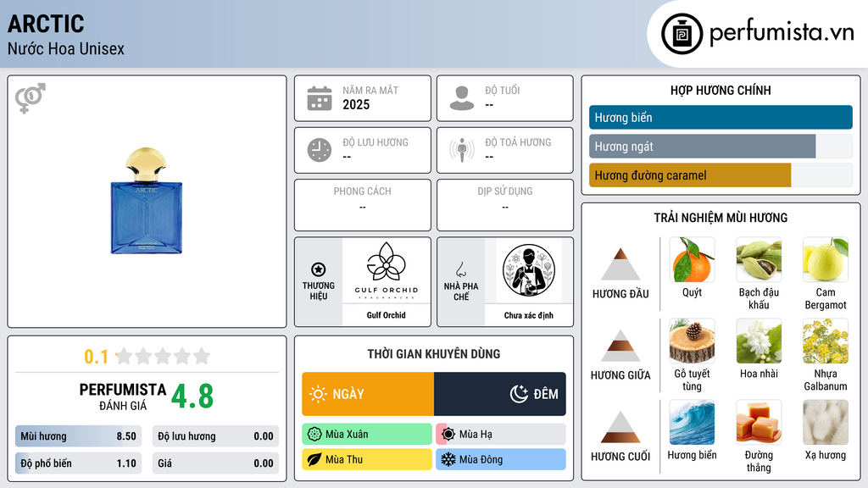Click the leaf icon beside Mùa Thu

[x=314, y=459]
